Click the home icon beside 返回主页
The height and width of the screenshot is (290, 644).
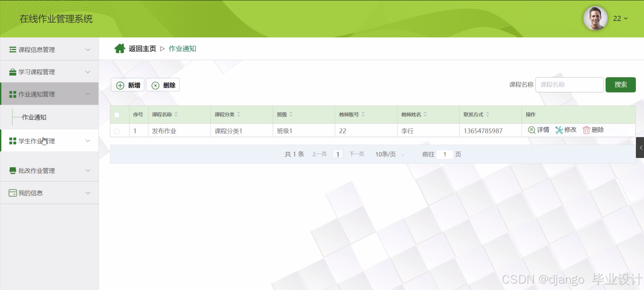pyautogui.click(x=119, y=49)
